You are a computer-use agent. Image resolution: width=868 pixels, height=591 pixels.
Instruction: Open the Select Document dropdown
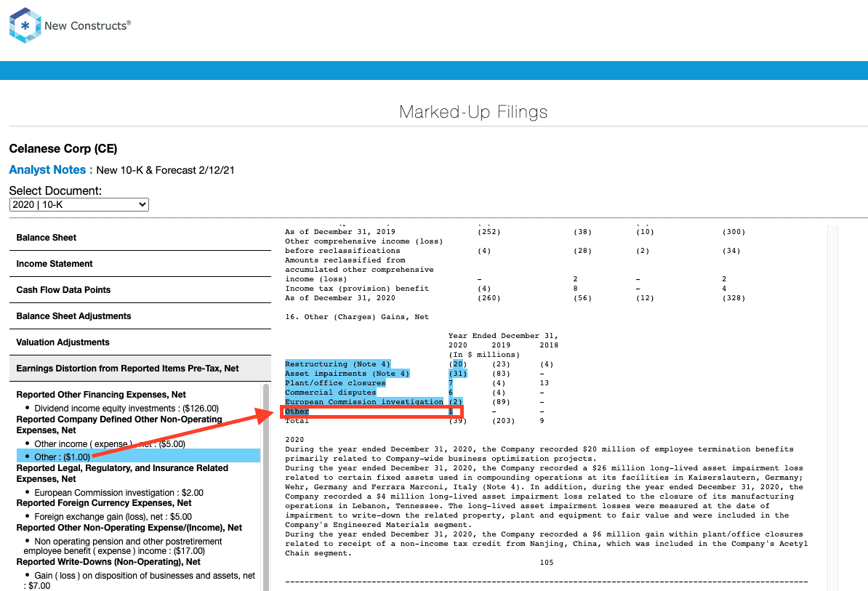pos(79,205)
